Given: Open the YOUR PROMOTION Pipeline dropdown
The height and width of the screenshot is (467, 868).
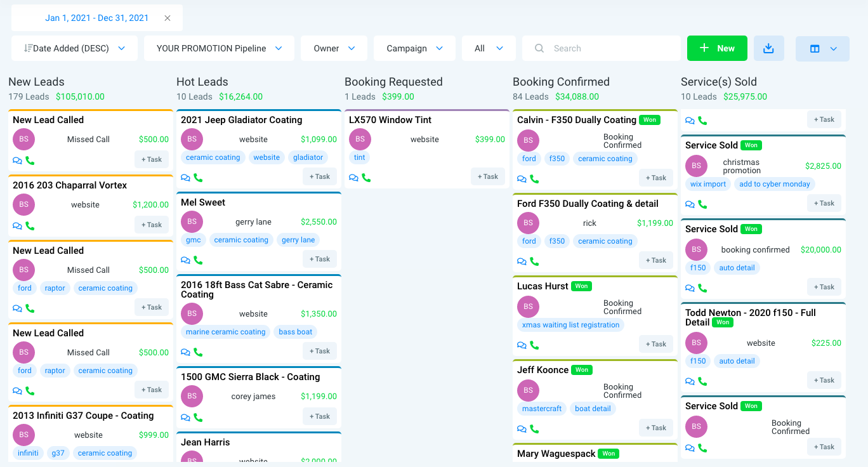Looking at the screenshot, I should tap(219, 48).
